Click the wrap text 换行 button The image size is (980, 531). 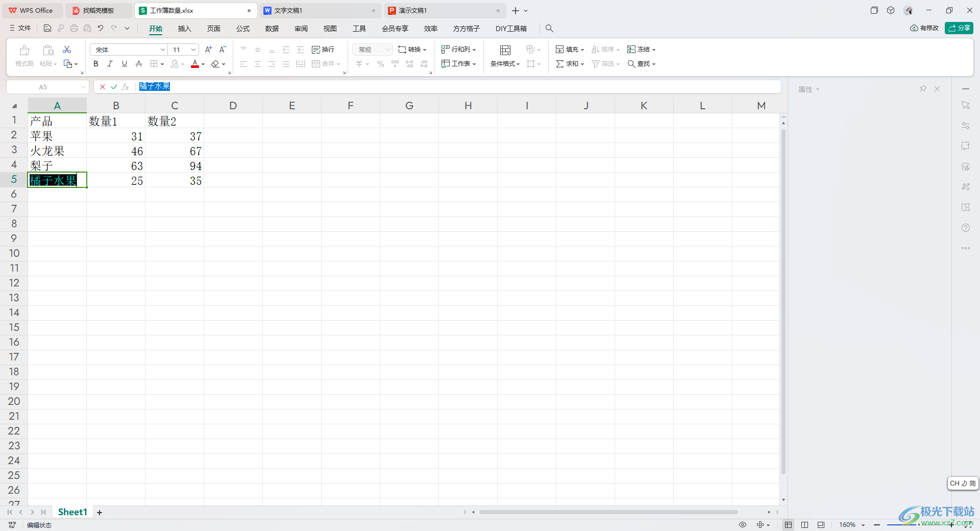(x=323, y=50)
